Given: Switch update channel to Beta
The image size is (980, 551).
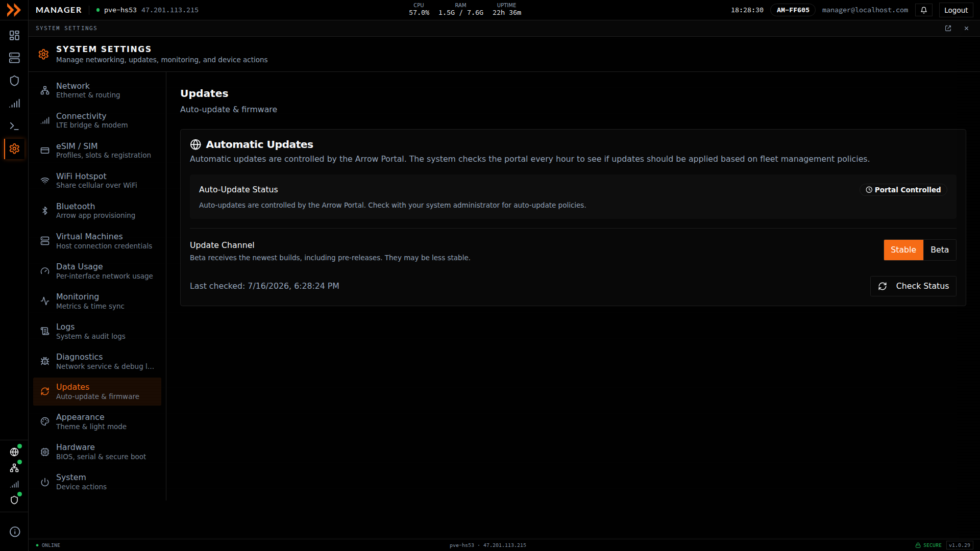Looking at the screenshot, I should [940, 250].
